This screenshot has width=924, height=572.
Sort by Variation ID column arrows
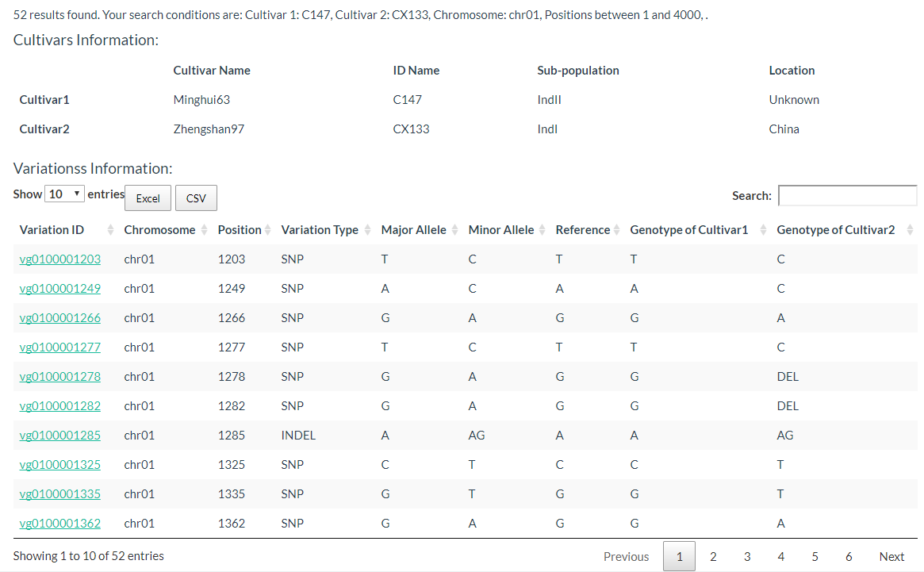tap(110, 230)
